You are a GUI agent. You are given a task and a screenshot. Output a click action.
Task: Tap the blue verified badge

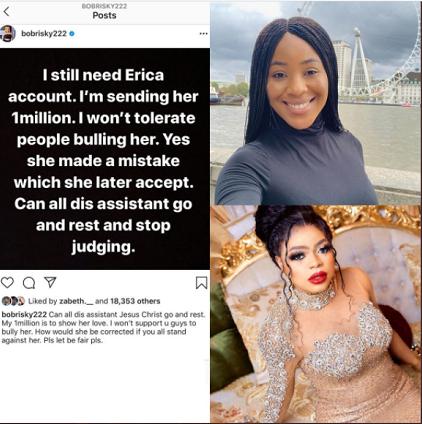point(72,34)
